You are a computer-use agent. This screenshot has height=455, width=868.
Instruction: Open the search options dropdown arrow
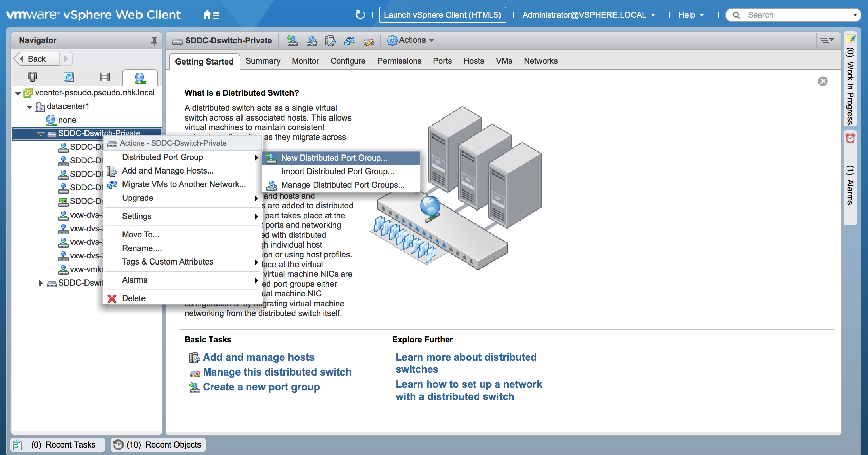855,15
